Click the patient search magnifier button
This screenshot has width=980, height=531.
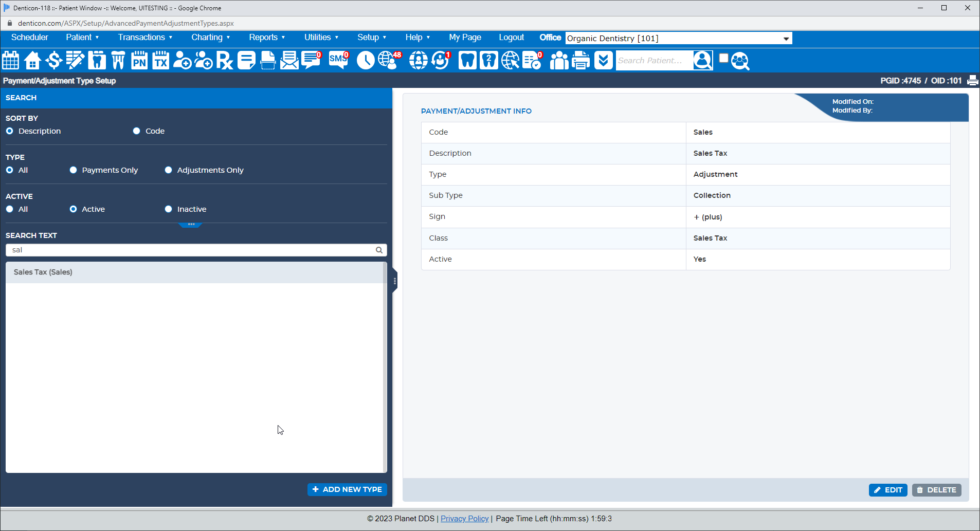point(703,60)
